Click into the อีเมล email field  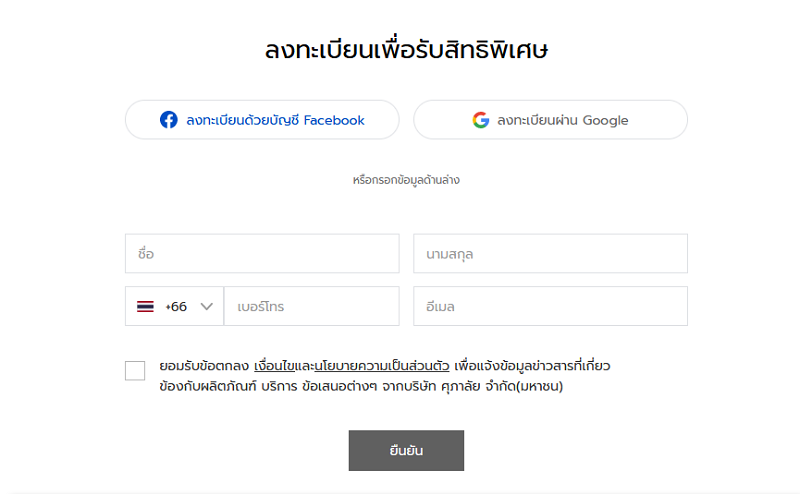point(550,307)
